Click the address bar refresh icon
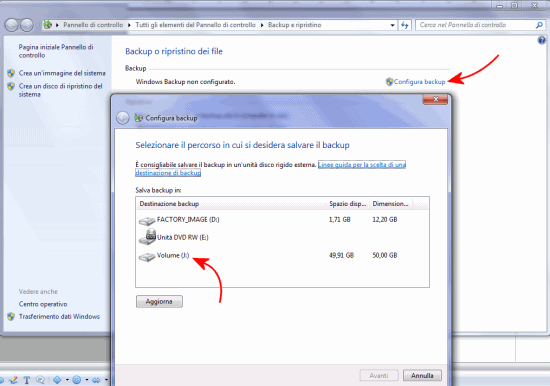The width and height of the screenshot is (550, 386). 405,25
